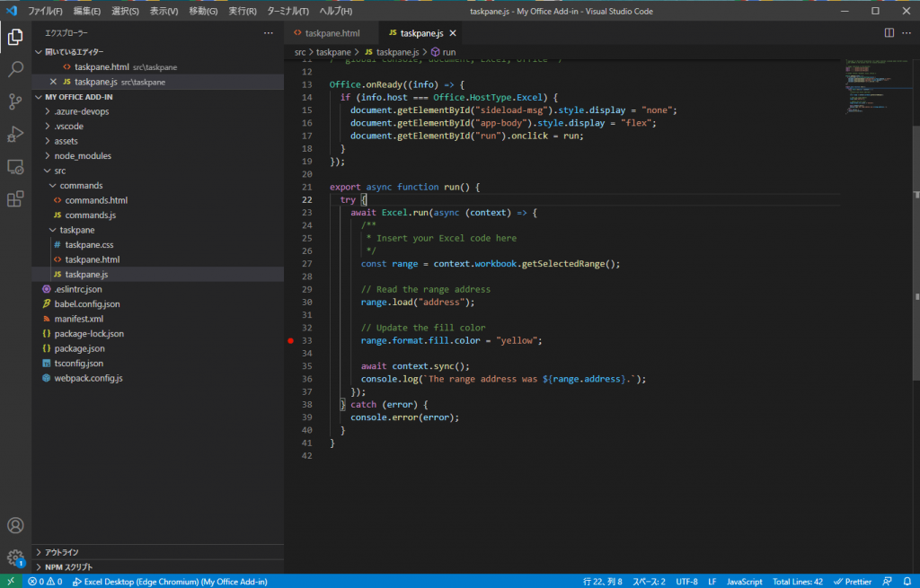Image resolution: width=920 pixels, height=588 pixels.
Task: Open the editor more actions ellipsis
Action: [x=906, y=31]
